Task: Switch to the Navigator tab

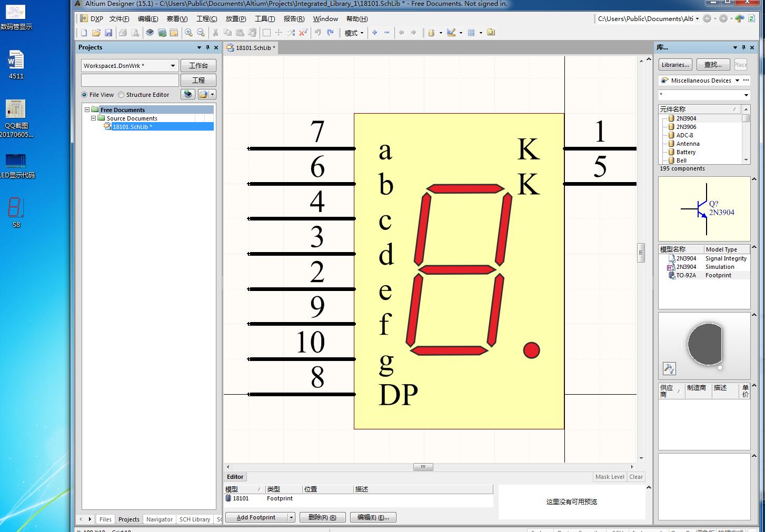Action: [160, 519]
